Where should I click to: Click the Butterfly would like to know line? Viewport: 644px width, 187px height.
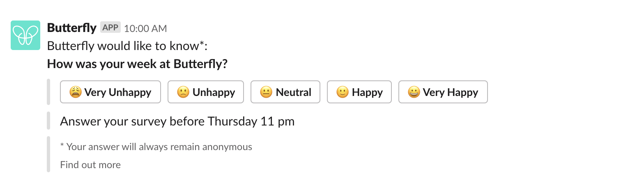tap(127, 46)
